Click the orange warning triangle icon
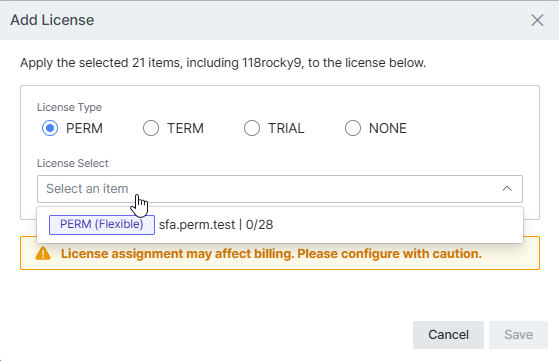This screenshot has height=361, width=559. [43, 253]
